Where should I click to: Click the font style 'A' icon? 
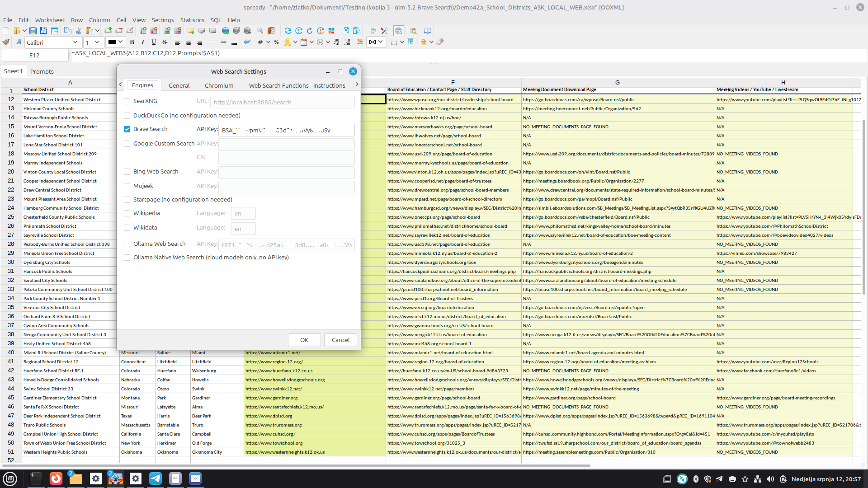(x=19, y=42)
